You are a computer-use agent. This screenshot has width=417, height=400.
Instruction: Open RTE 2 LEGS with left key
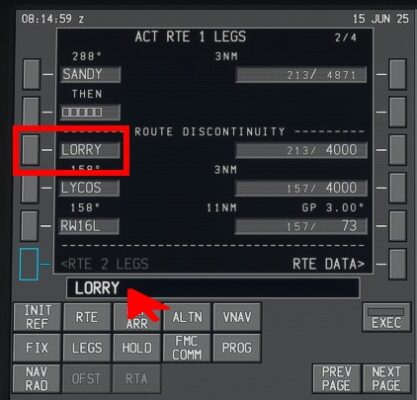29,264
